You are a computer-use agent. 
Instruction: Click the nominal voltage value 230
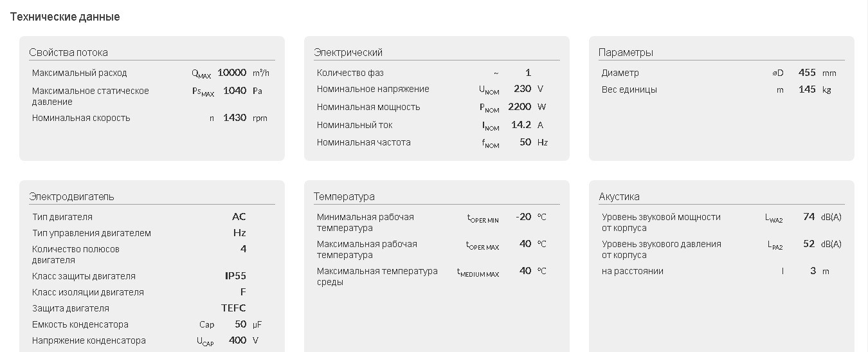pyautogui.click(x=522, y=89)
